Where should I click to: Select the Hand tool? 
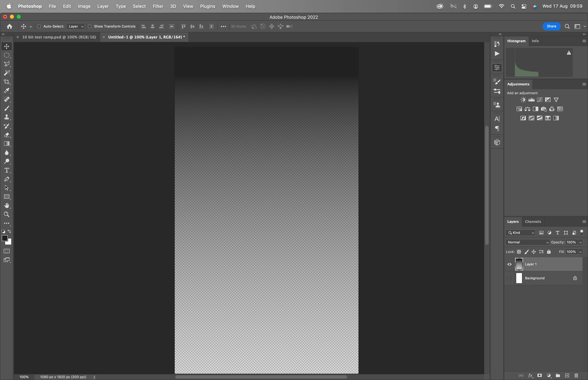pyautogui.click(x=7, y=205)
